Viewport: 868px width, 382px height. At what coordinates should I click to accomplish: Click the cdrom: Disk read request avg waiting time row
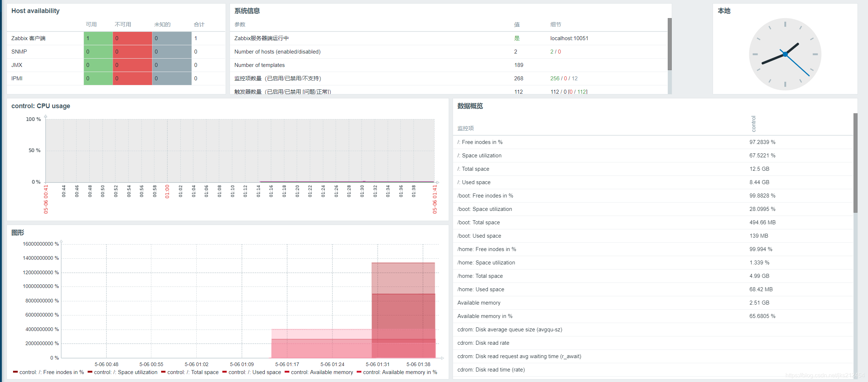coord(653,356)
